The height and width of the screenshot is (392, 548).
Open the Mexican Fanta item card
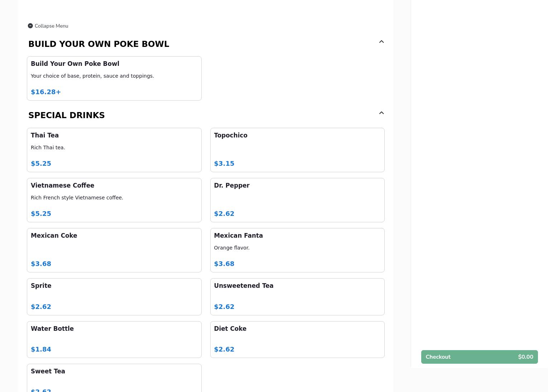click(x=297, y=250)
